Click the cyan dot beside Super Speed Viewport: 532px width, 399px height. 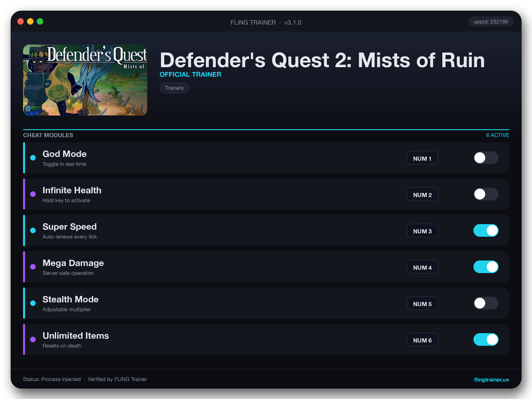click(33, 230)
